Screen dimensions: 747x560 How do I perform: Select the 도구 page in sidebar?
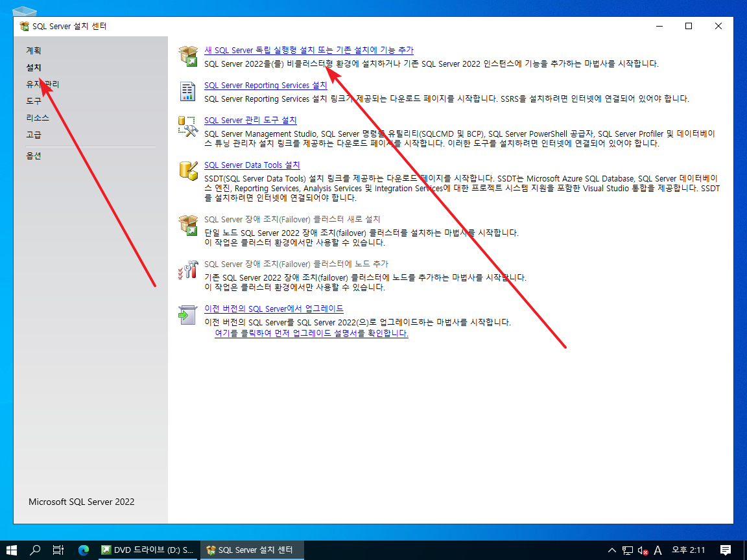pyautogui.click(x=33, y=101)
